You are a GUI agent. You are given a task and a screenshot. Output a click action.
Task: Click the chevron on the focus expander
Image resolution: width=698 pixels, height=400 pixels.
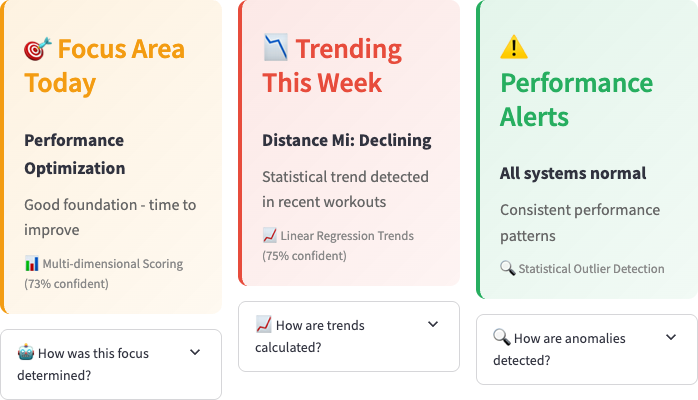195,352
